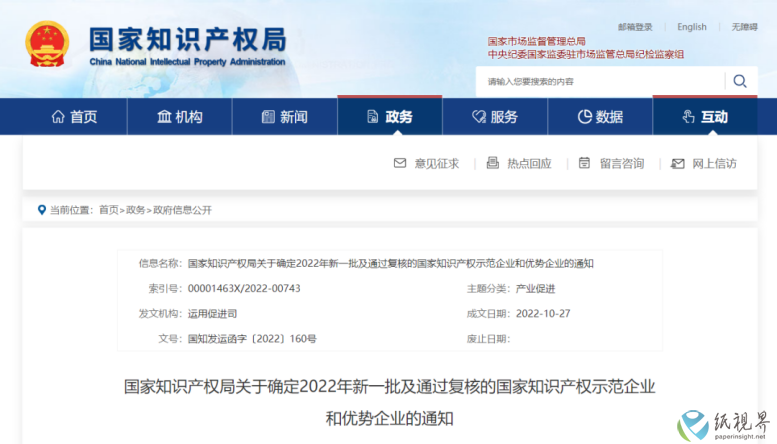Open the 互动 navigation tab
Screen dimensions: 777x444
pyautogui.click(x=705, y=116)
